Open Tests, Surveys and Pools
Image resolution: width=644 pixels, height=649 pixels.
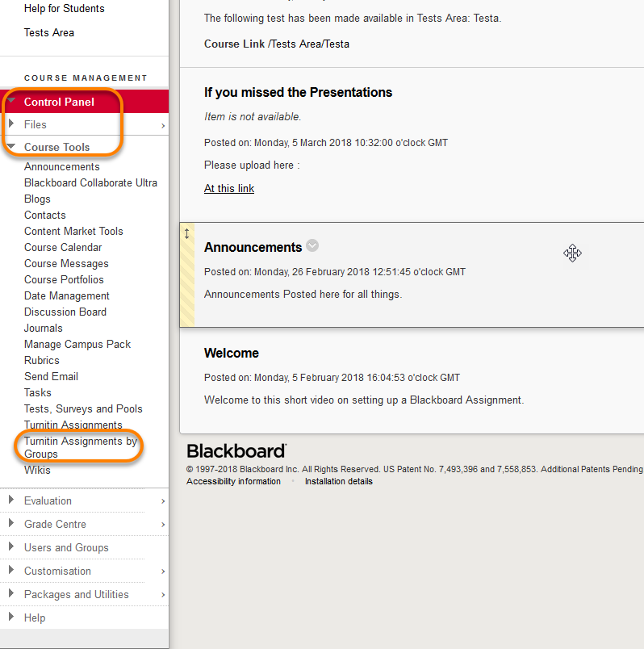(x=83, y=409)
